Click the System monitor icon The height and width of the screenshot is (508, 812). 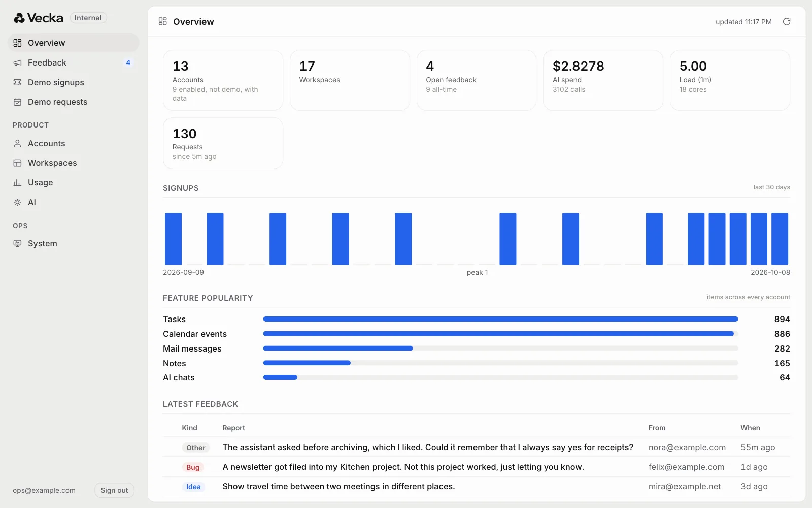[17, 243]
